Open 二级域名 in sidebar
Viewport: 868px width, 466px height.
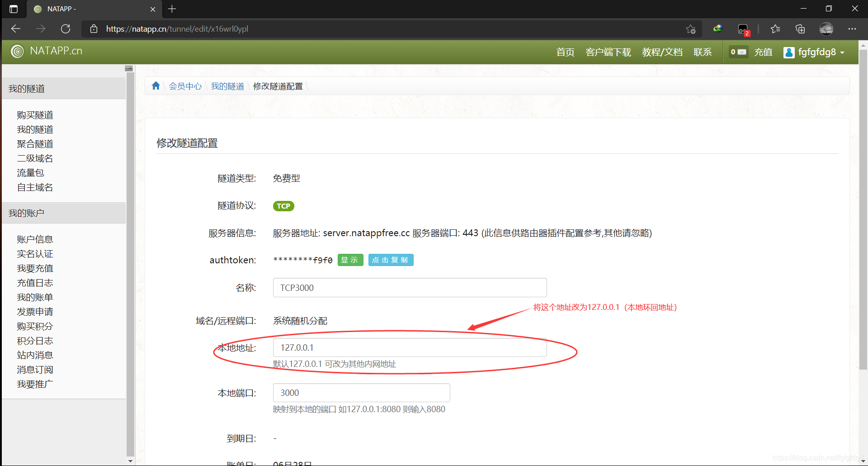click(x=35, y=158)
